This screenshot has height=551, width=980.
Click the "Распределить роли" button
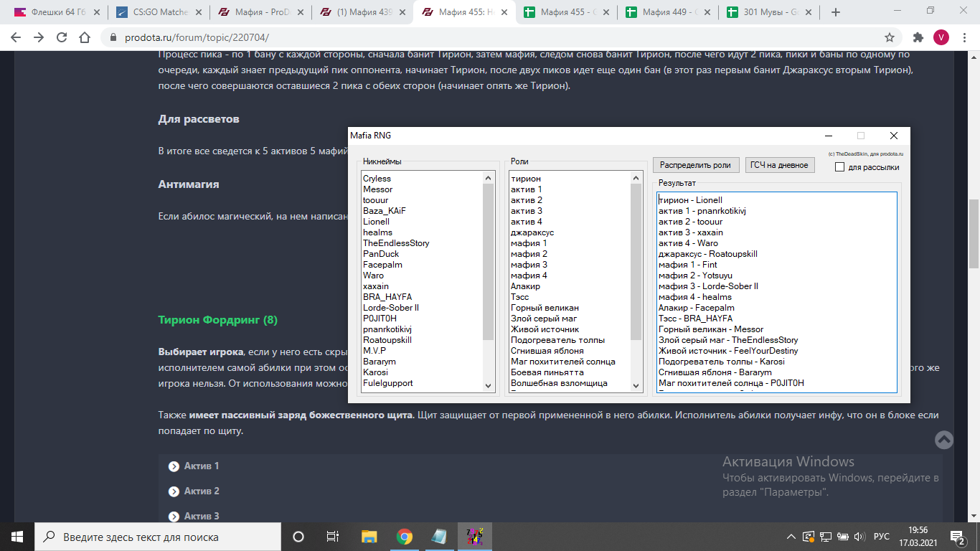click(695, 165)
